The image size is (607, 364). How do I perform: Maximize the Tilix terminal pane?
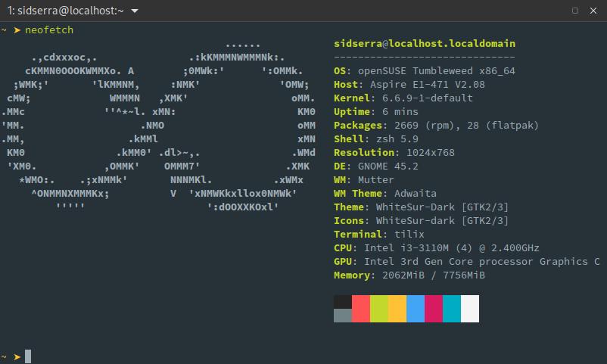point(575,11)
